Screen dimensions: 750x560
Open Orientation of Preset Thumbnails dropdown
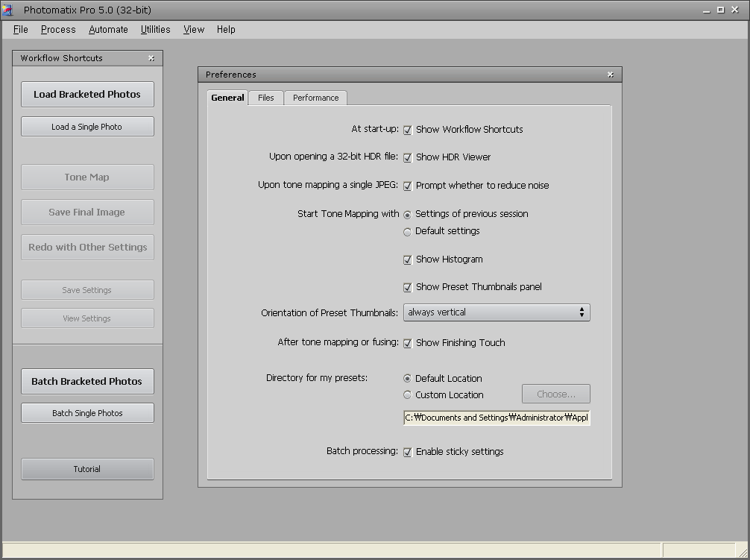(x=497, y=312)
